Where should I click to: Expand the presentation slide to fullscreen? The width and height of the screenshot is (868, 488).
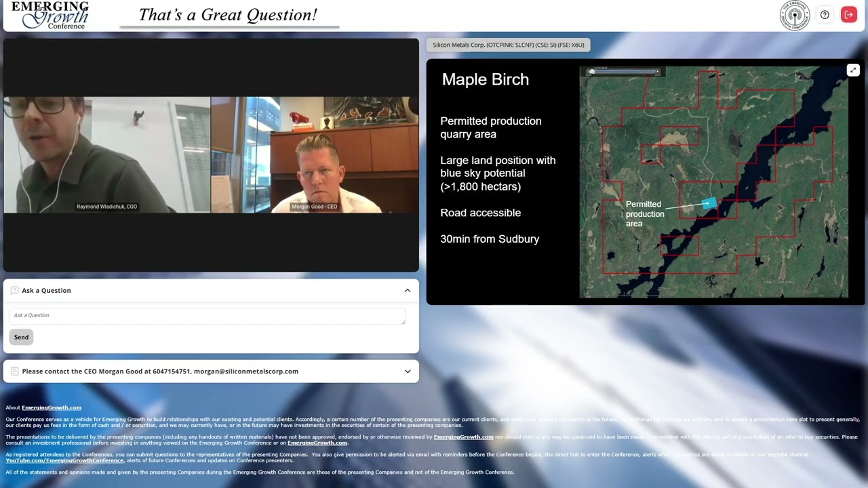point(853,70)
